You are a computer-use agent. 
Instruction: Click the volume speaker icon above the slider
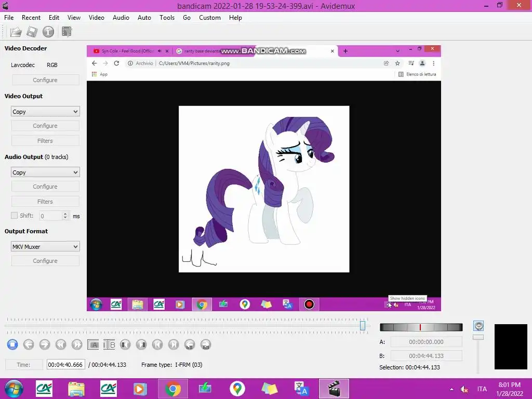(x=478, y=326)
